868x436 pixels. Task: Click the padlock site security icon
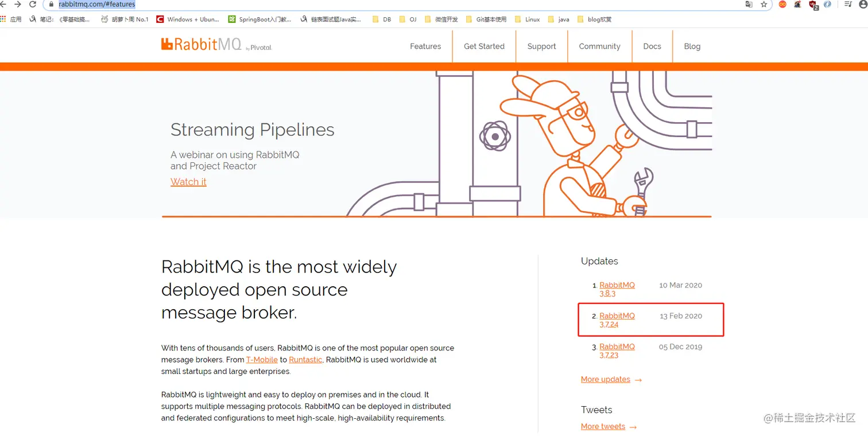click(51, 4)
